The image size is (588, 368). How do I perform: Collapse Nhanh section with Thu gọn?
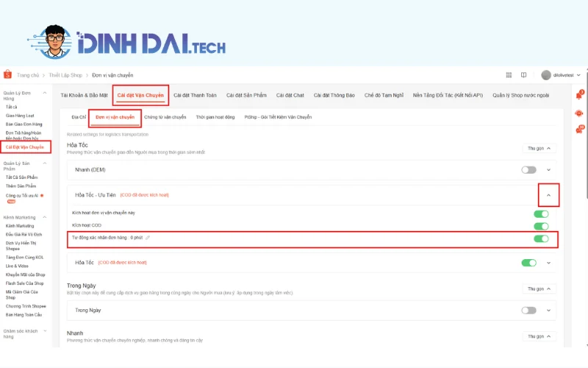pyautogui.click(x=539, y=336)
